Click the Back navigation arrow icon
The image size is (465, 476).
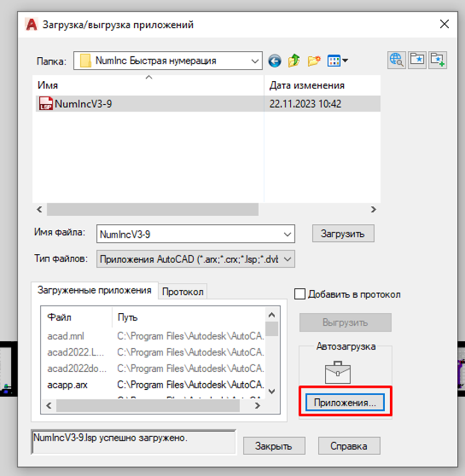pos(275,61)
